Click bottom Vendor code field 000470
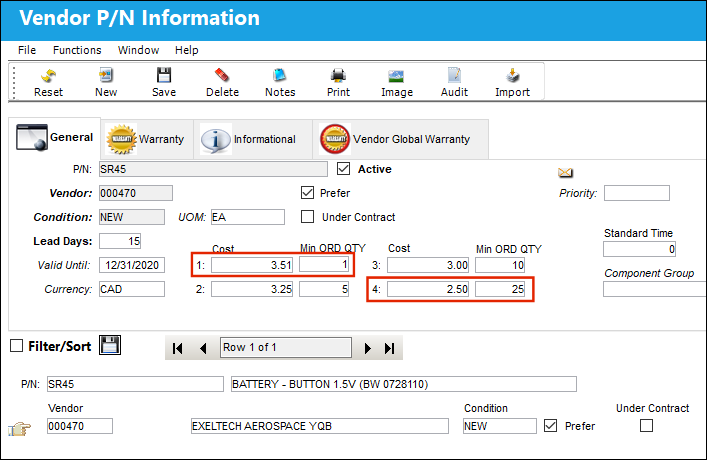Screen dimensions: 707x460 click(x=80, y=426)
